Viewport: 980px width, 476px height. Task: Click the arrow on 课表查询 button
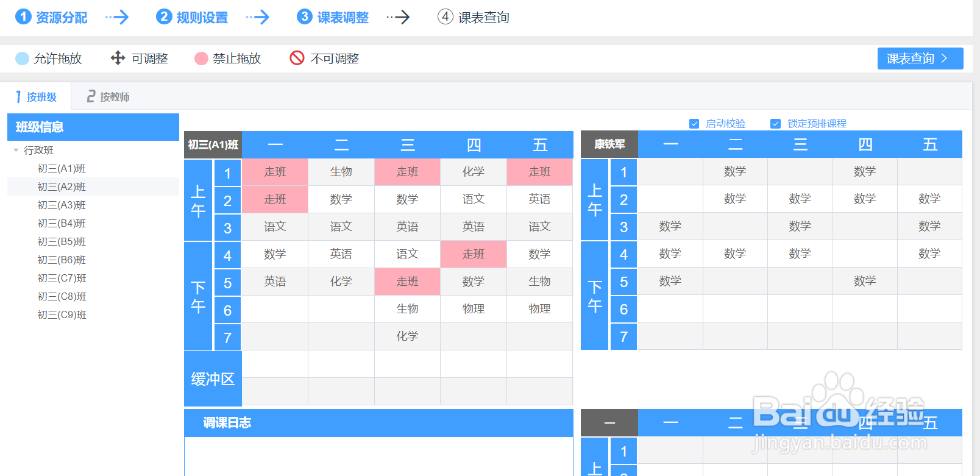(x=945, y=59)
